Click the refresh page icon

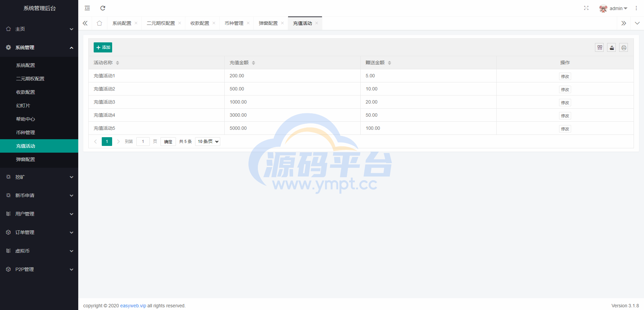[x=103, y=8]
